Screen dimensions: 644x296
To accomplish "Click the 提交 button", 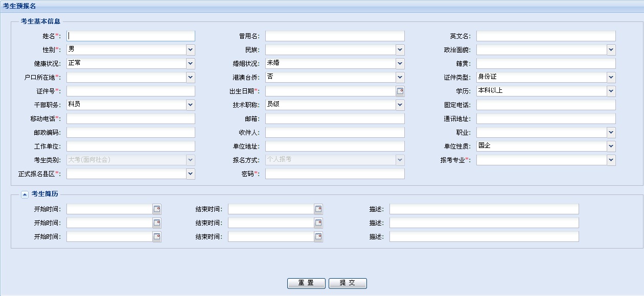I will pos(348,283).
